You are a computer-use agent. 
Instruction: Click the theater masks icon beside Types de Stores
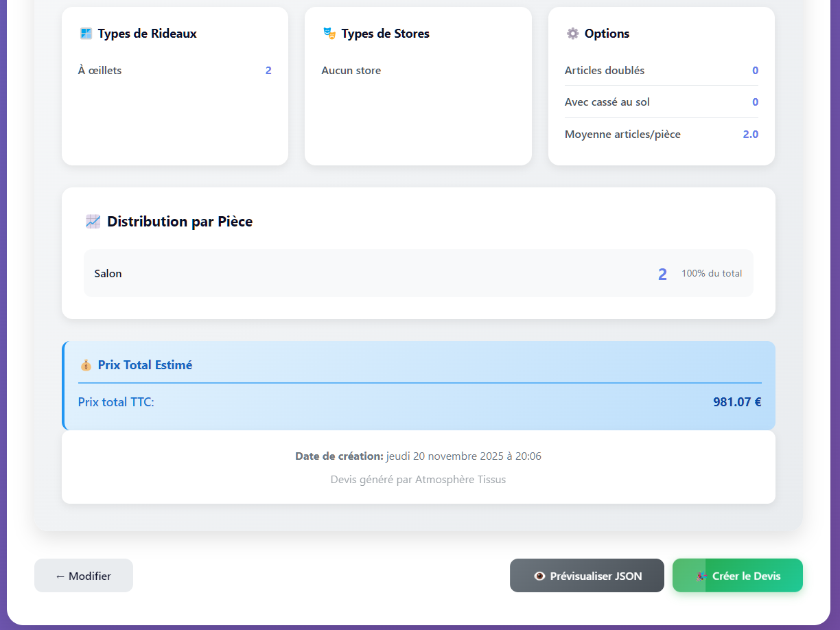tap(329, 34)
